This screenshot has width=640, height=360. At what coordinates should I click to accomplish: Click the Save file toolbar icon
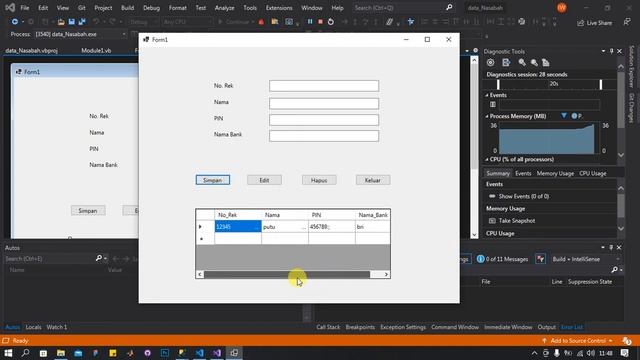click(71, 22)
